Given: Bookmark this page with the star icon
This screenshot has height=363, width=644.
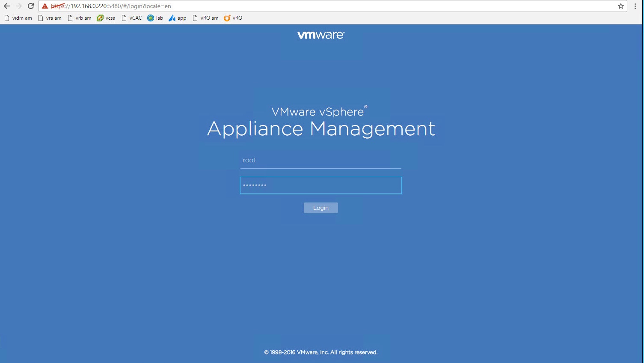Looking at the screenshot, I should [x=620, y=6].
